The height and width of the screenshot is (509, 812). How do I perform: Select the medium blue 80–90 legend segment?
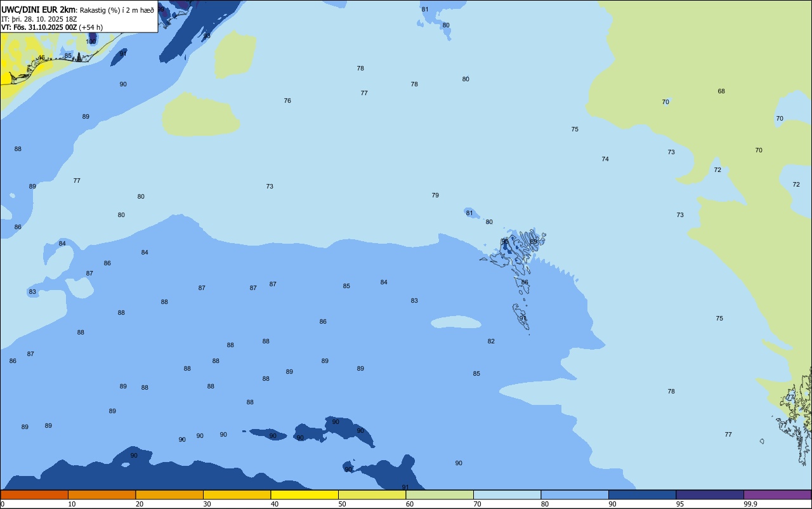tap(575, 494)
